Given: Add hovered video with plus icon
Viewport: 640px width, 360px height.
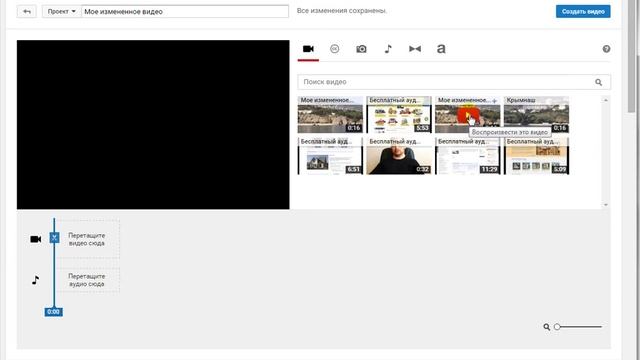Looking at the screenshot, I should 494,101.
